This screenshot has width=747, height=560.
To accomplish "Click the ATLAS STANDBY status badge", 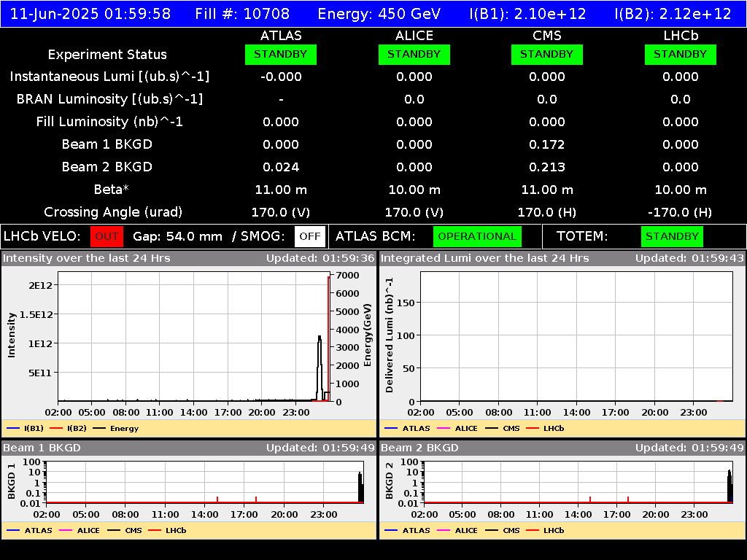I will 281,54.
